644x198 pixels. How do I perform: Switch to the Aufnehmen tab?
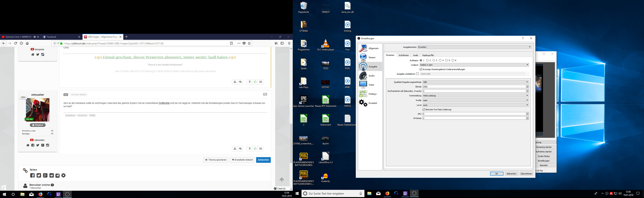point(404,55)
